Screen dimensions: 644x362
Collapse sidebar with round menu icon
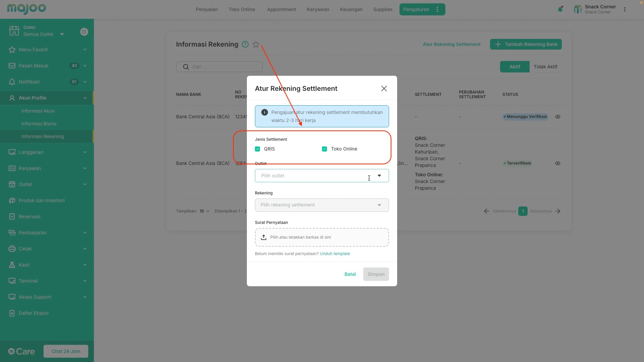pyautogui.click(x=84, y=32)
